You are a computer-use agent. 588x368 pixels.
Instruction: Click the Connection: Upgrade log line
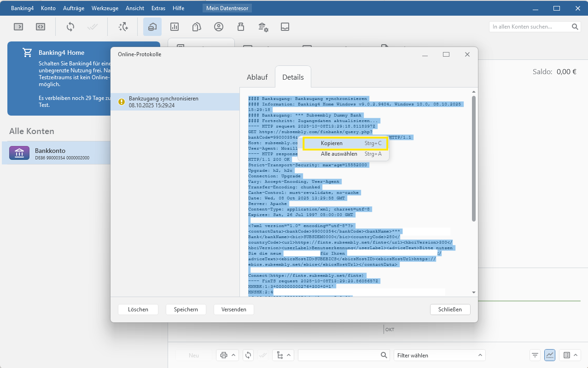274,176
